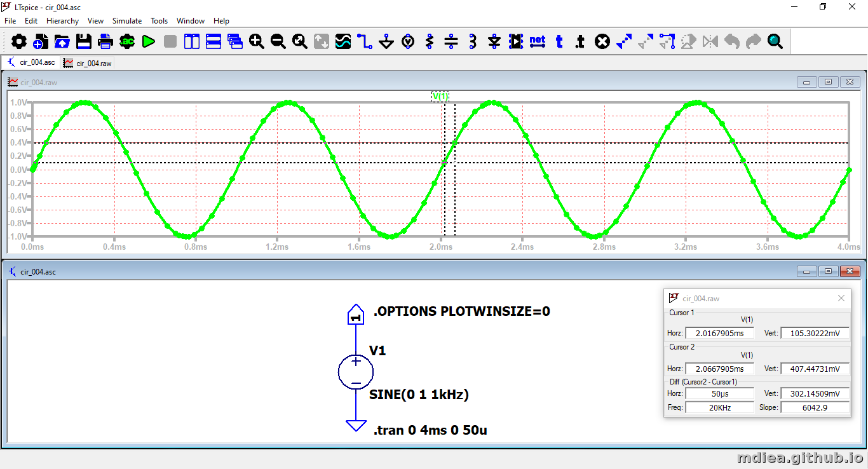Open the component library icon
The height and width of the screenshot is (469, 868).
(516, 42)
